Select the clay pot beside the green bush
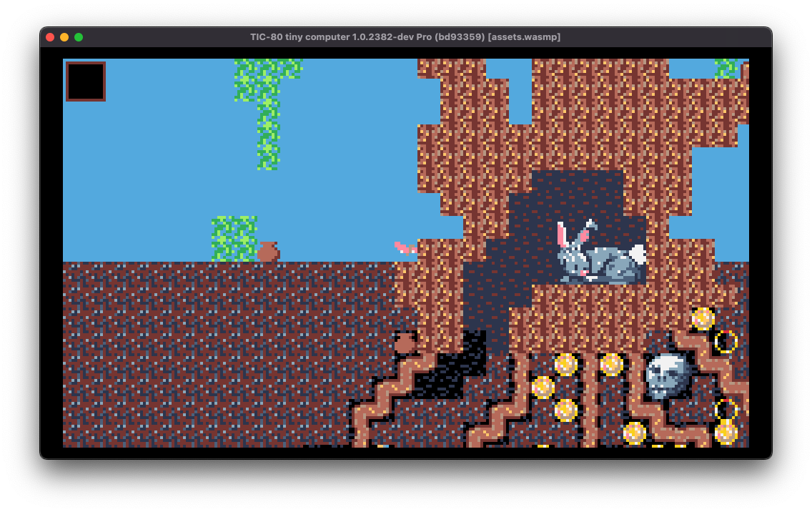This screenshot has width=812, height=512. [x=268, y=252]
